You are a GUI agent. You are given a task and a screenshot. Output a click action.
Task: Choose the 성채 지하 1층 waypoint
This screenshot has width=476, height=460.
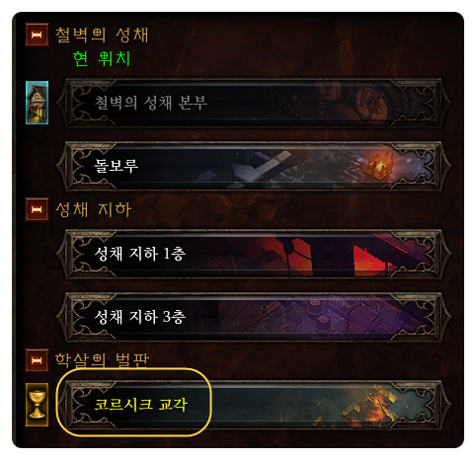pos(254,254)
